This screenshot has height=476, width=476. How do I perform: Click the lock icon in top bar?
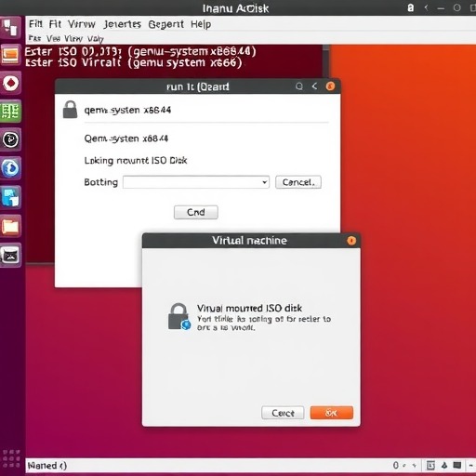(x=411, y=7)
